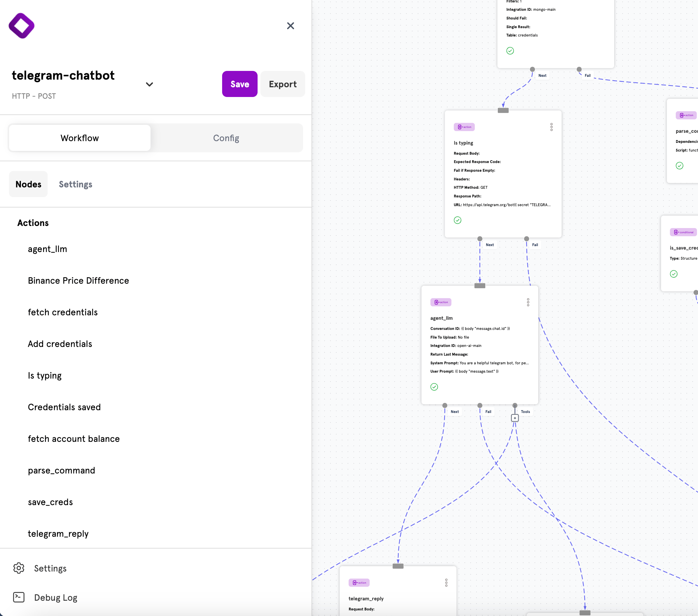Click the Is typing node title
Viewport: 698px width, 616px height.
tap(463, 143)
